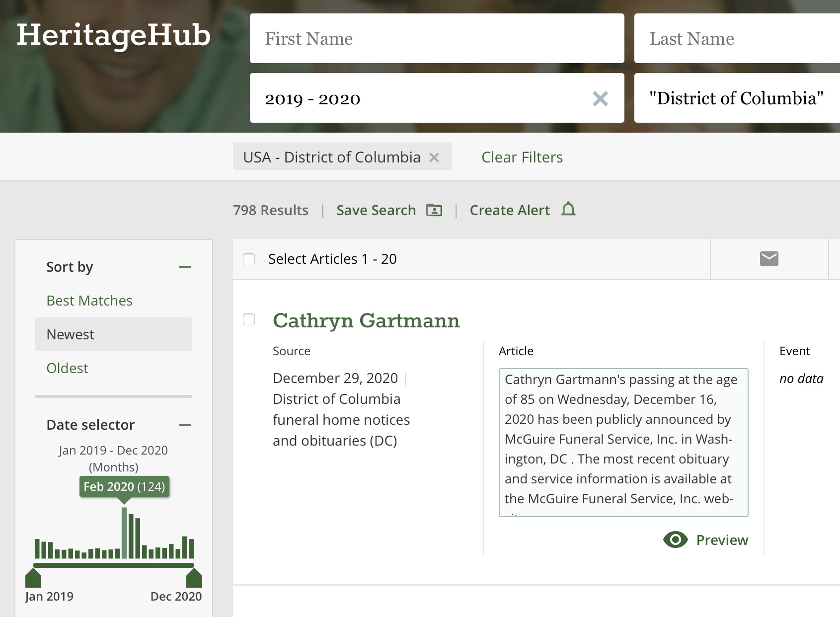Click the Create Alert link
Image resolution: width=840 pixels, height=617 pixels.
tap(510, 210)
